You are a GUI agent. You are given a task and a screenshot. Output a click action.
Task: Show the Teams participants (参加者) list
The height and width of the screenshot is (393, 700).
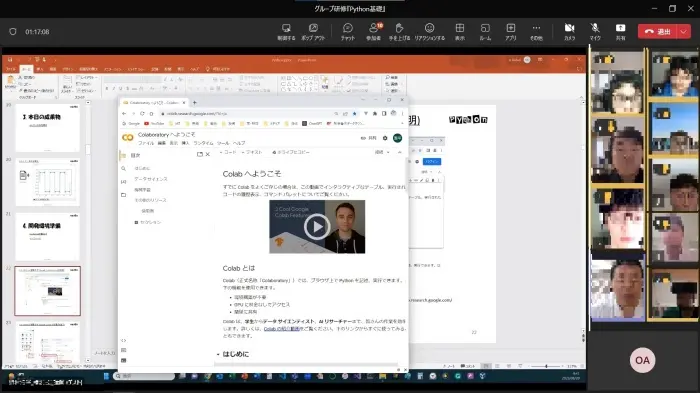tap(374, 32)
